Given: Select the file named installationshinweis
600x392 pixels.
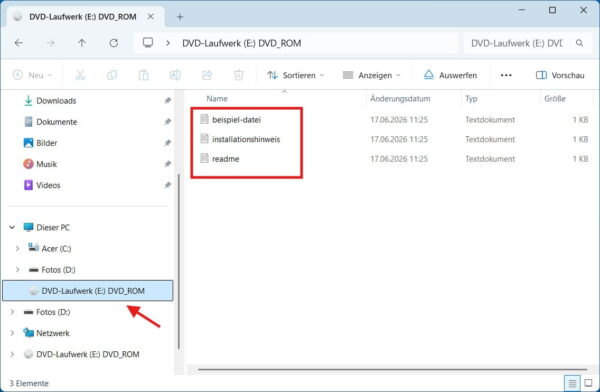Looking at the screenshot, I should [x=246, y=139].
